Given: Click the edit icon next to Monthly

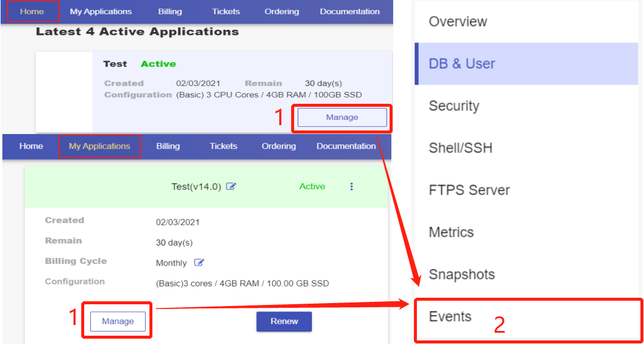Looking at the screenshot, I should 200,263.
